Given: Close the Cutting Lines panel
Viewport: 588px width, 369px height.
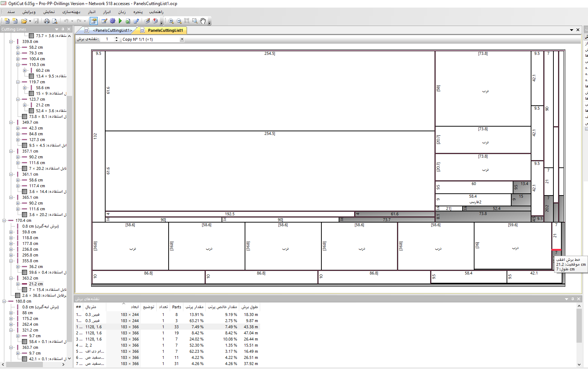Looking at the screenshot, I should 69,29.
